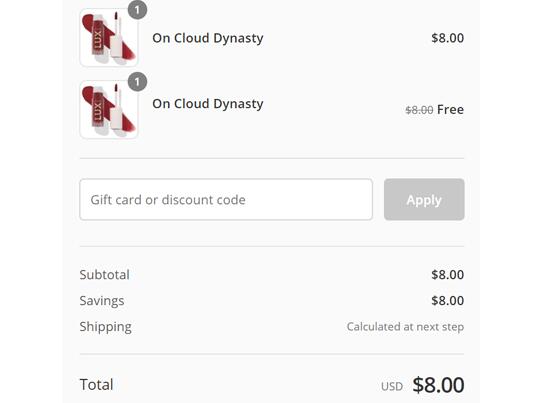Click quantity badge on free product
Viewport: 539px width, 403px height.
138,82
